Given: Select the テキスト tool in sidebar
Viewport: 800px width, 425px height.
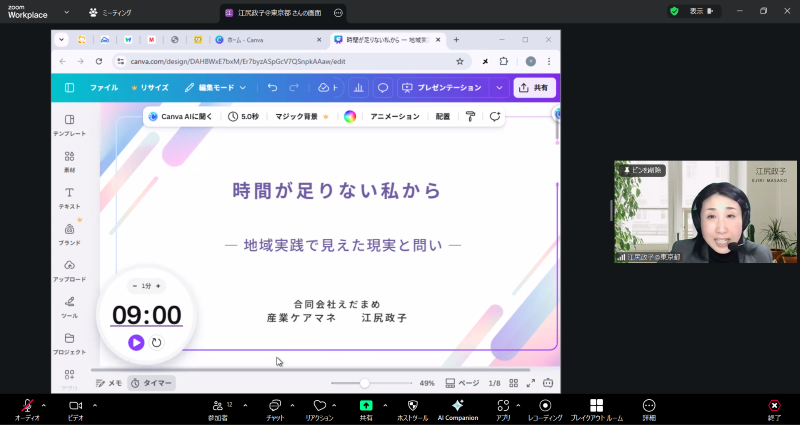Looking at the screenshot, I should click(69, 197).
